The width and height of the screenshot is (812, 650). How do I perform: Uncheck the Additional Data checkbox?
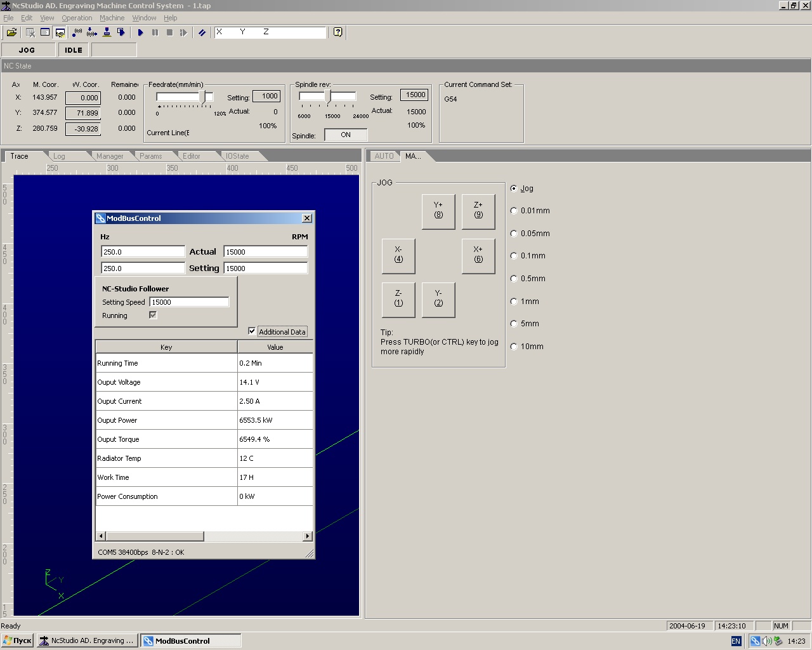[252, 331]
